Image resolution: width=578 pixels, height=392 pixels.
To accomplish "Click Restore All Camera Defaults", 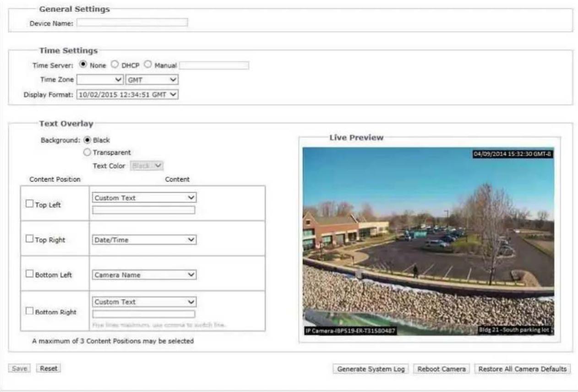I will 523,369.
